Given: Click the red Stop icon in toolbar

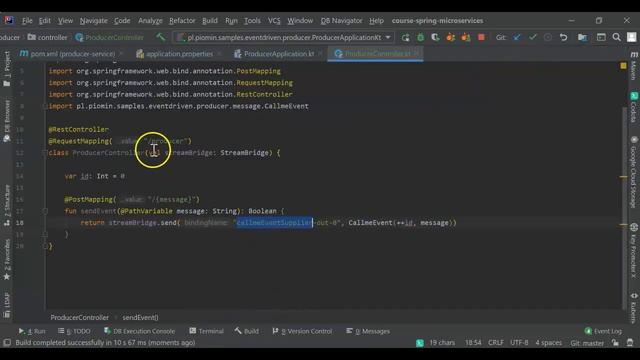Looking at the screenshot, I should click(481, 37).
